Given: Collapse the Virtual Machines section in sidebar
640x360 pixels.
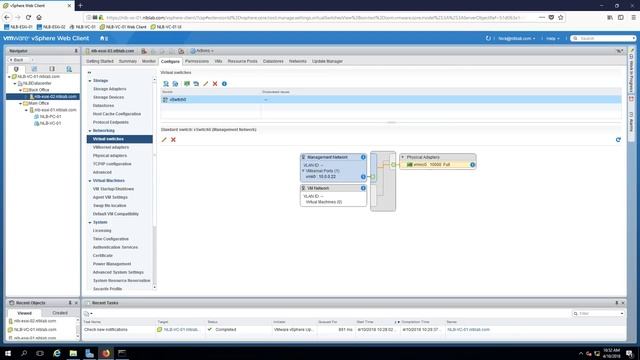Looking at the screenshot, I should pos(90,180).
